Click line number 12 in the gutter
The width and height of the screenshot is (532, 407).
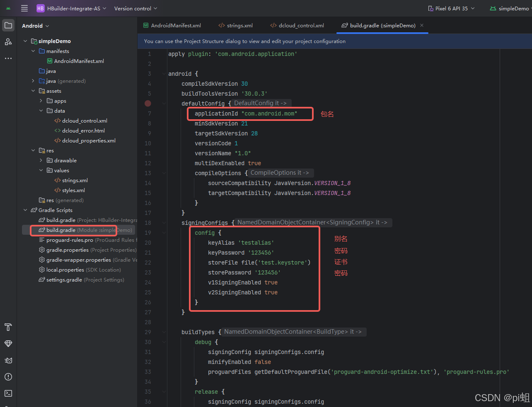[x=148, y=163]
